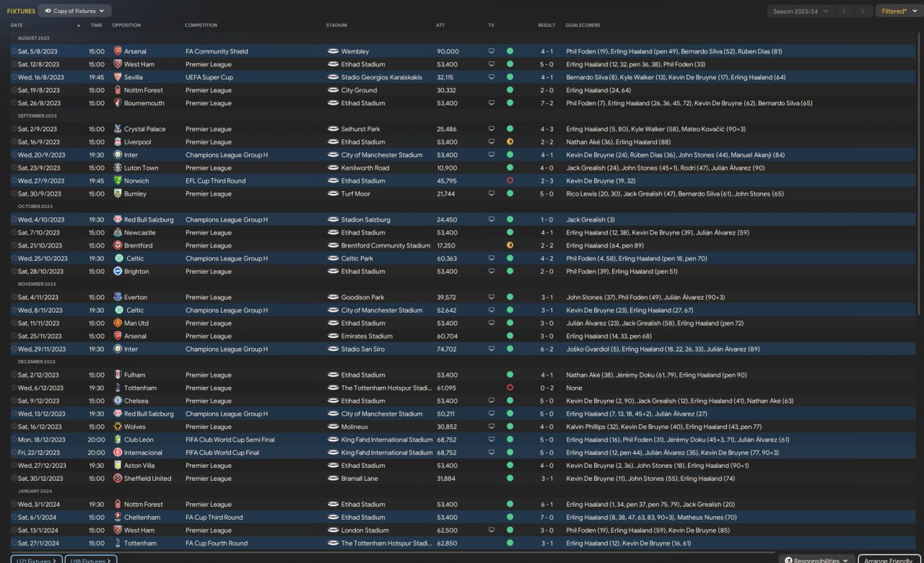Open the Filtered dropdown
The height and width of the screenshot is (563, 924).
pyautogui.click(x=898, y=12)
